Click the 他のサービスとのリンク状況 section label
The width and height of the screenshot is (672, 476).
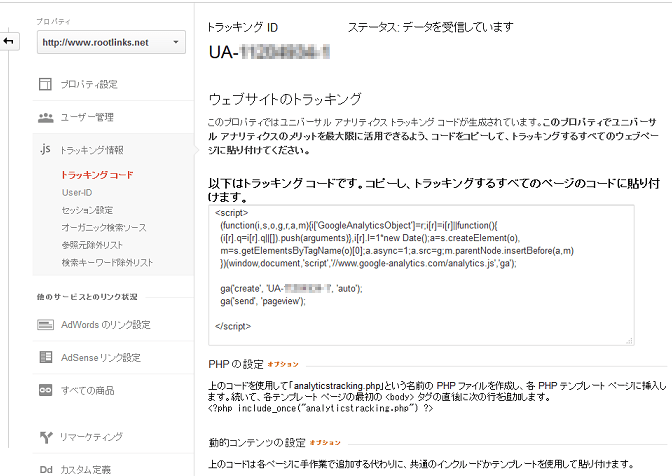pos(87,297)
